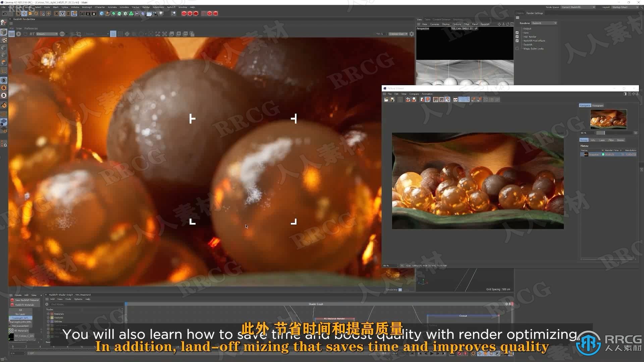Click the Camera object icon
This screenshot has width=644, height=362.
(155, 14)
